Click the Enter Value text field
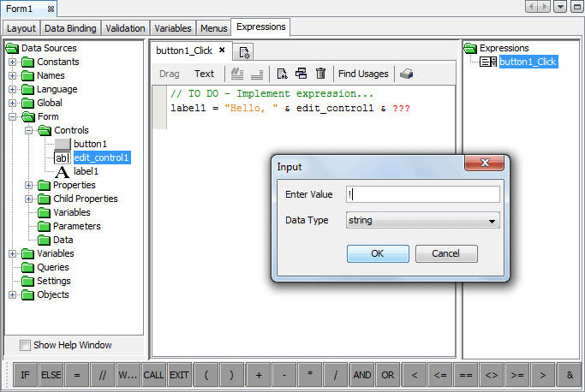The height and width of the screenshot is (392, 585). [x=422, y=195]
